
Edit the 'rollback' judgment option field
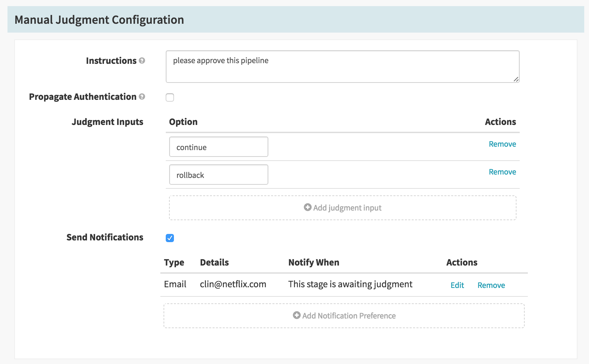point(219,175)
